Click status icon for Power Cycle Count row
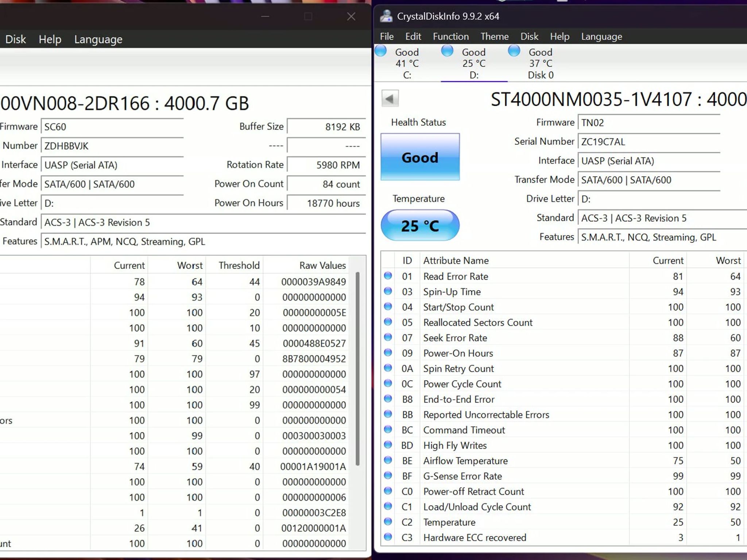 (x=388, y=383)
